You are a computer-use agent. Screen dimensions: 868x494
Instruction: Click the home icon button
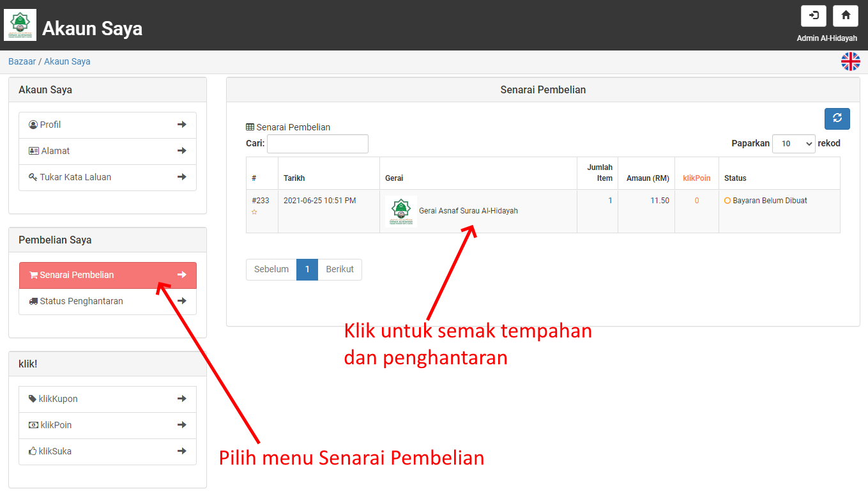[x=845, y=15]
